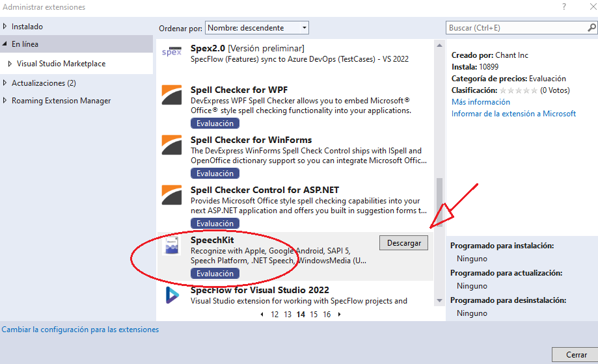Close the Administrar extensiones window
This screenshot has width=598, height=364.
coord(593,6)
